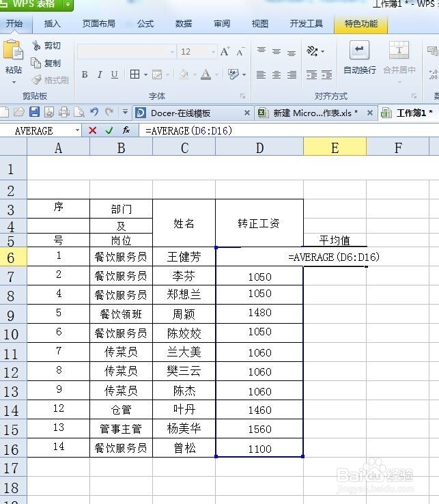439x504 pixels.
Task: Click the font color A icon
Action: (x=206, y=74)
